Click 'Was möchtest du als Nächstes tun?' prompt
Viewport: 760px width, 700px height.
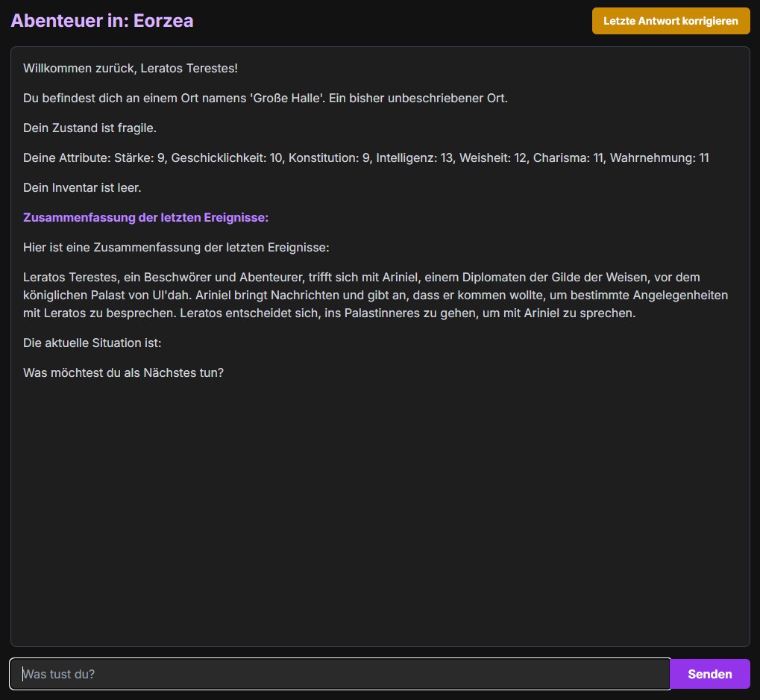[123, 373]
